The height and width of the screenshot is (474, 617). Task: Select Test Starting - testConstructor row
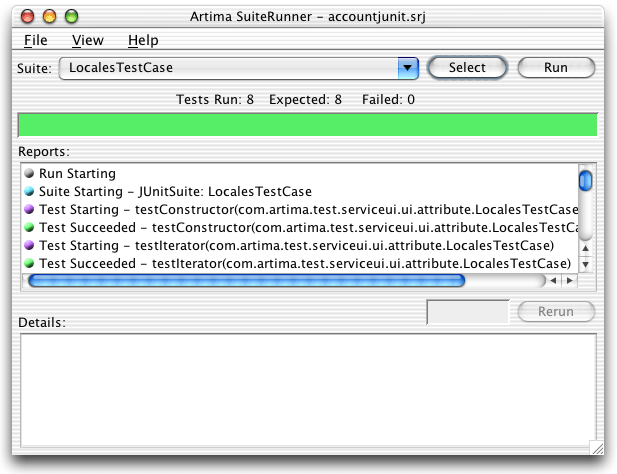[300, 209]
